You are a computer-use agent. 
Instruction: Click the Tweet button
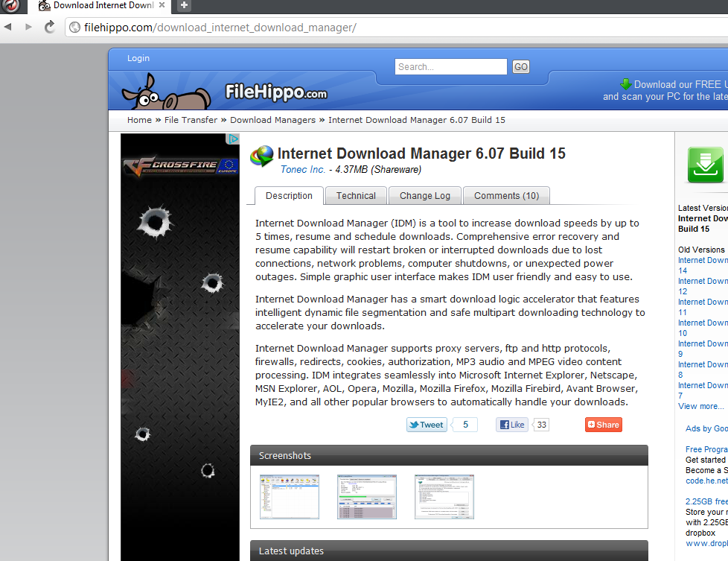tap(427, 425)
